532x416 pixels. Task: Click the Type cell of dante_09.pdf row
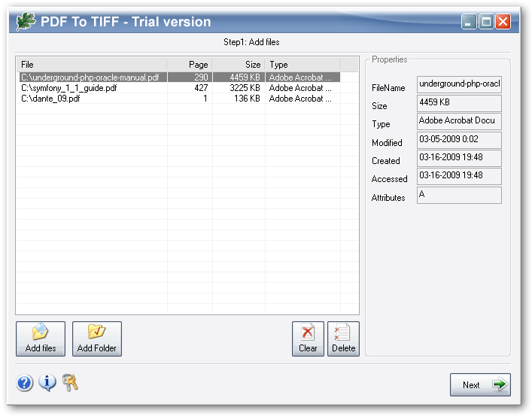pos(302,99)
